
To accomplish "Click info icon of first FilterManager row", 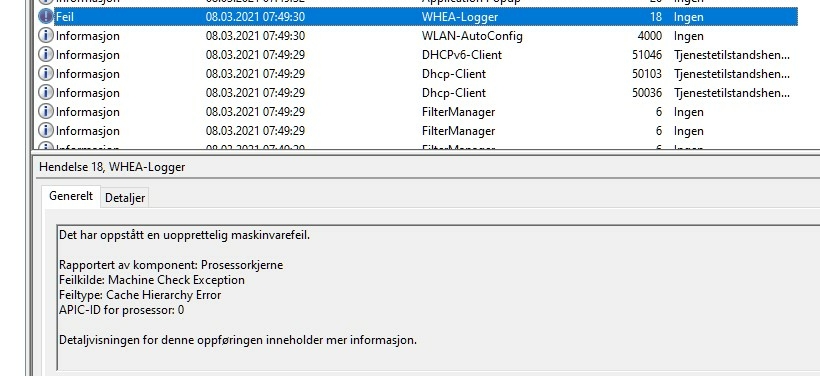I will (46, 111).
